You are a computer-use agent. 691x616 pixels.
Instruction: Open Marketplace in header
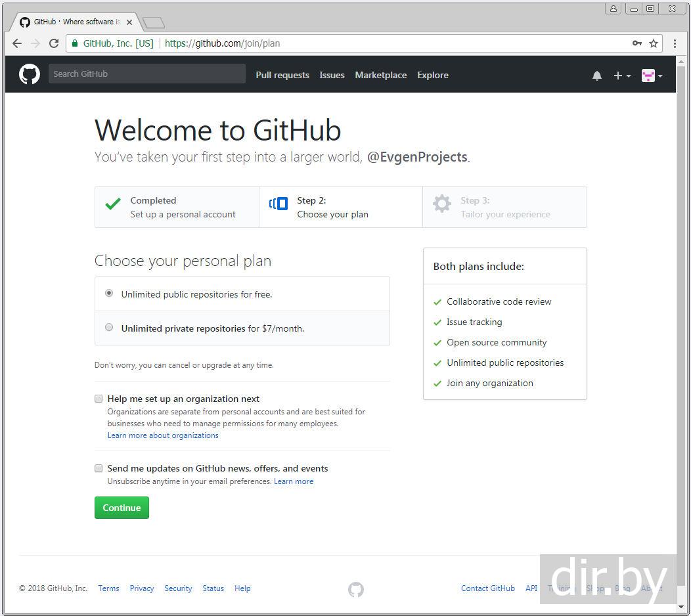[381, 76]
